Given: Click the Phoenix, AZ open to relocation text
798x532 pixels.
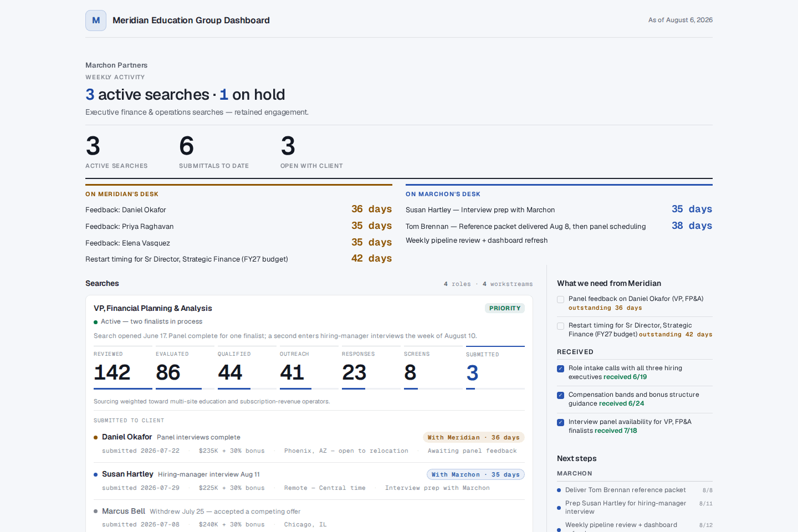Looking at the screenshot, I should 346,451.
